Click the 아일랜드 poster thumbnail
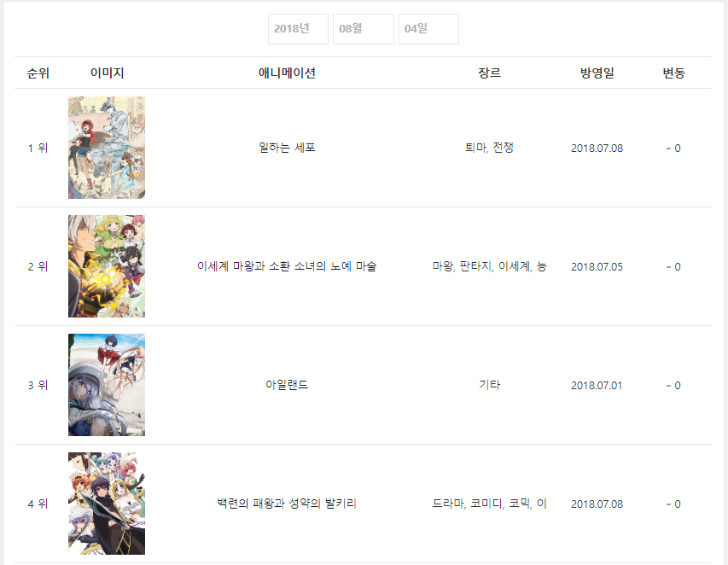The height and width of the screenshot is (565, 728). pos(107,385)
